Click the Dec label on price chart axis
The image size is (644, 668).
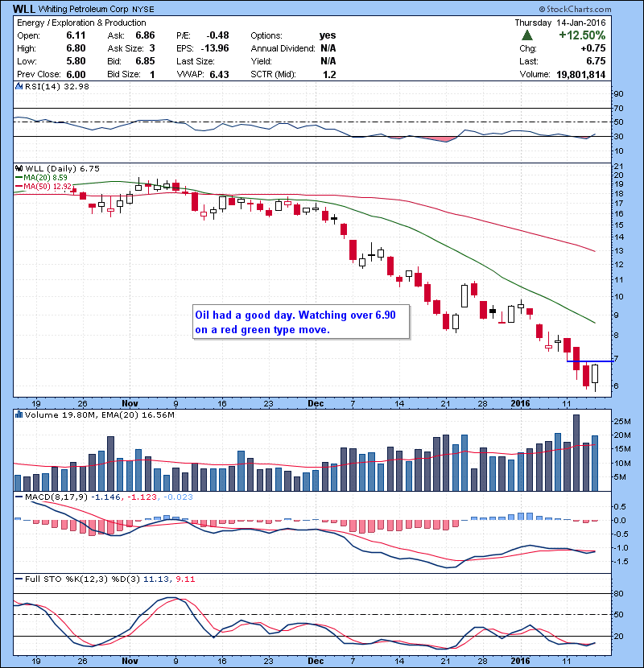(x=316, y=403)
